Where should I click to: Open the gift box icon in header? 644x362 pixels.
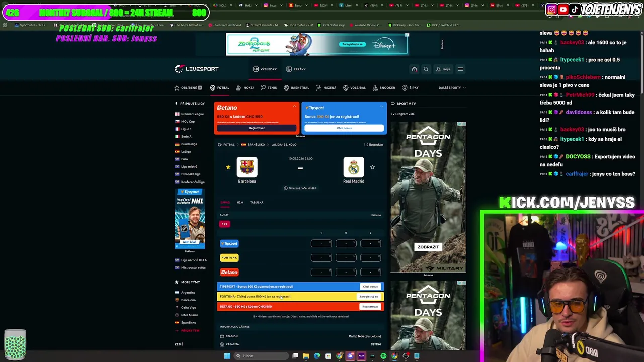click(x=414, y=69)
